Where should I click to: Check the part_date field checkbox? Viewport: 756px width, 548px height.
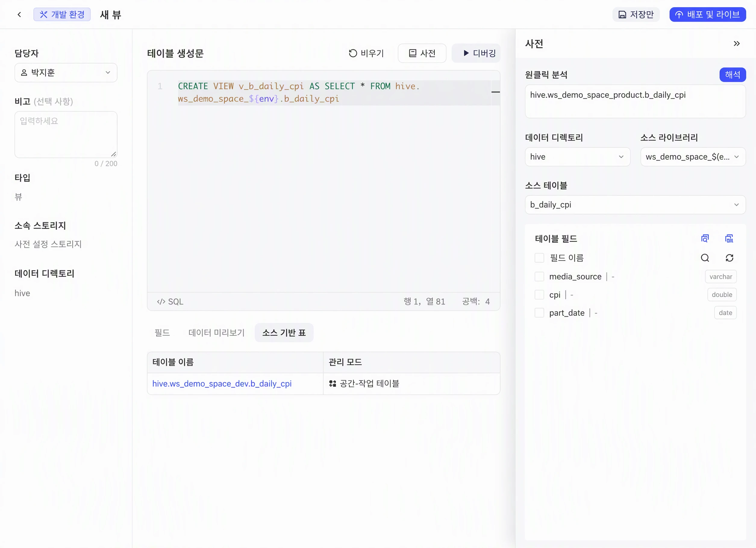coord(539,313)
